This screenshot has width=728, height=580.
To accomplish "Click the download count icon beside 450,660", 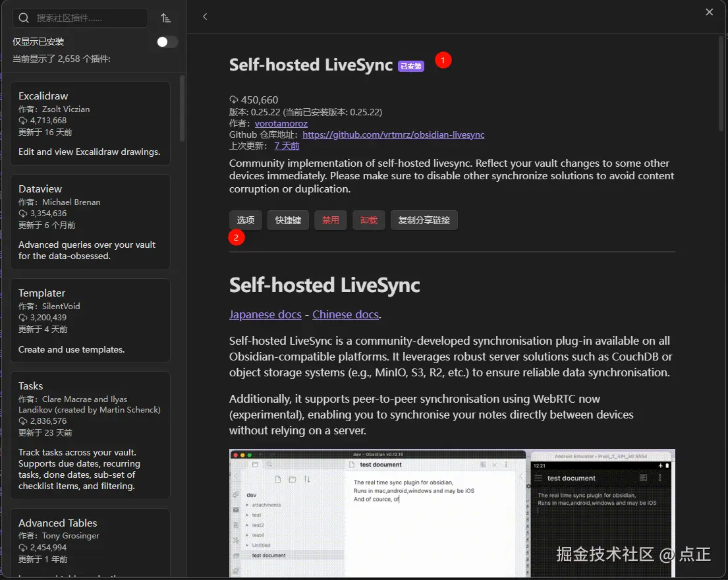I will click(x=233, y=100).
